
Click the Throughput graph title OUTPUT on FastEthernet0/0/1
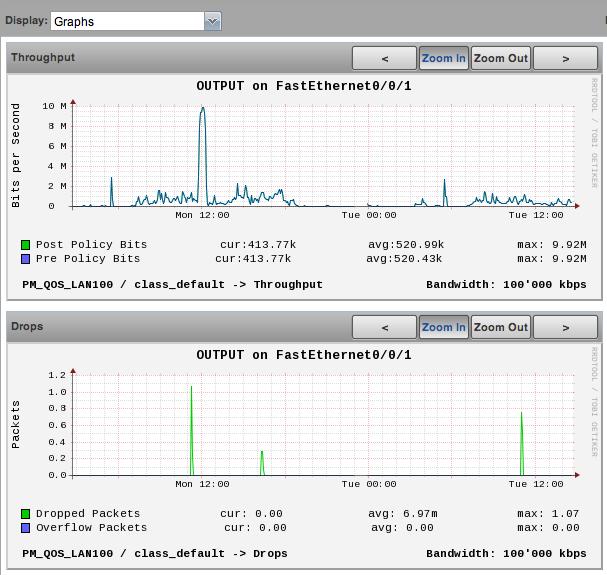pos(304,86)
